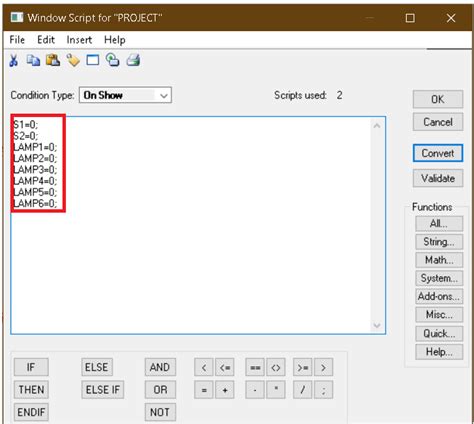The height and width of the screenshot is (424, 474).
Task: Open the Add-ons... functions list
Action: [x=439, y=296]
